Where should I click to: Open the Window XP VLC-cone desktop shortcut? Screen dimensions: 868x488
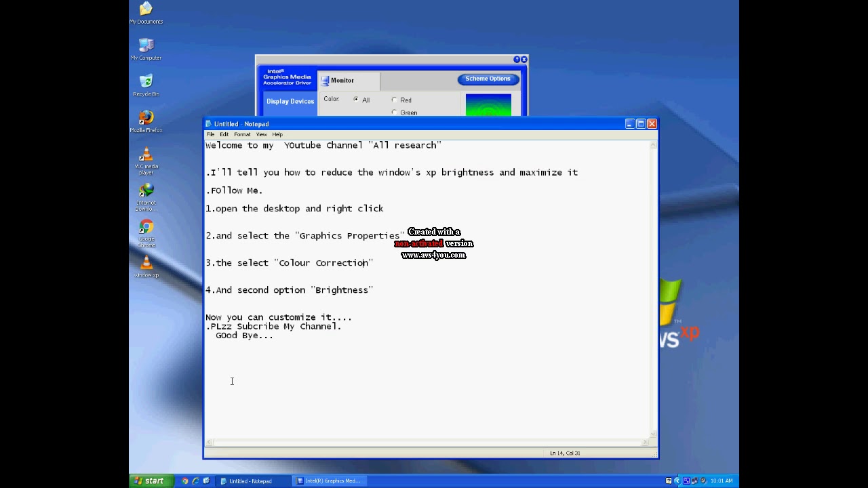146,266
